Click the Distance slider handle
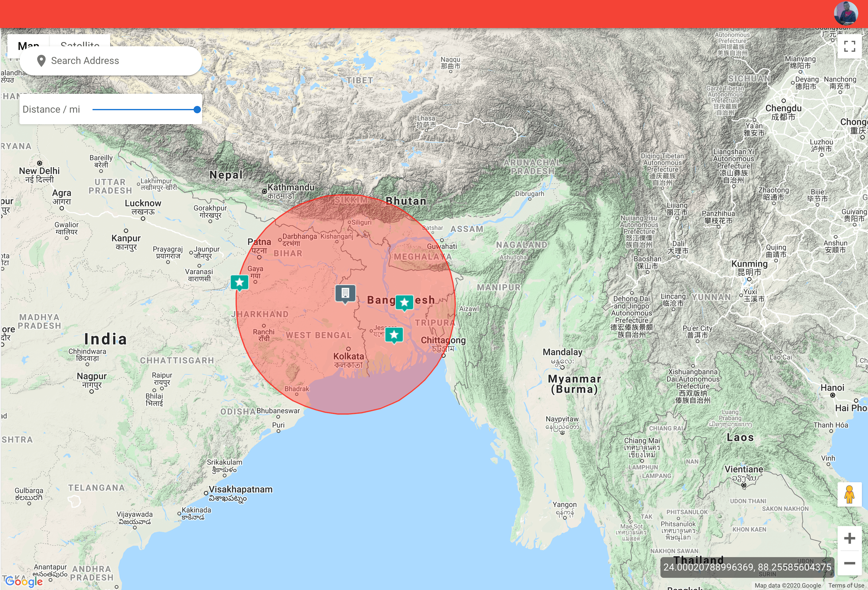This screenshot has height=590, width=868. [197, 110]
